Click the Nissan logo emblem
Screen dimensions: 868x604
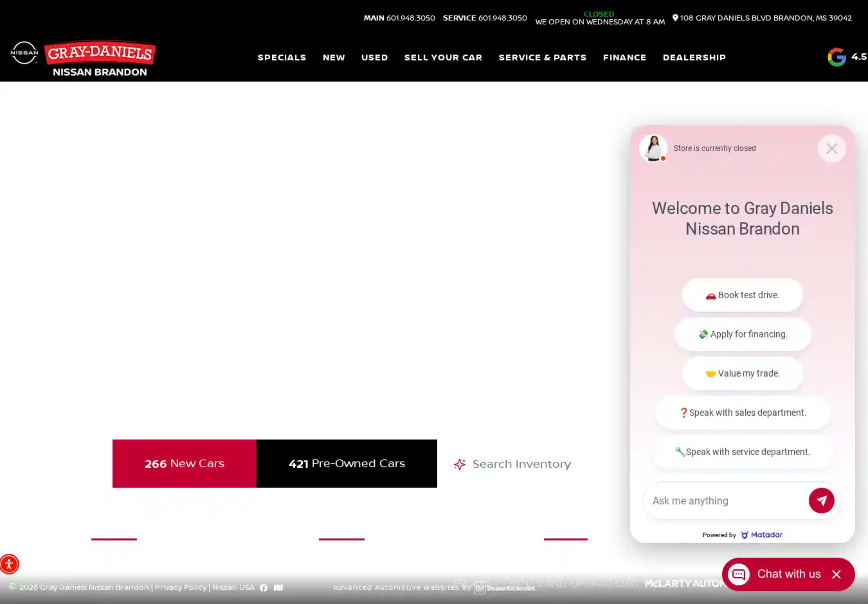point(24,53)
